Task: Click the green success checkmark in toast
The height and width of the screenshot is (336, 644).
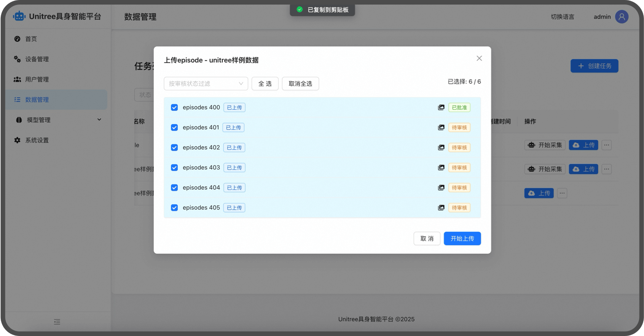Action: coord(300,10)
